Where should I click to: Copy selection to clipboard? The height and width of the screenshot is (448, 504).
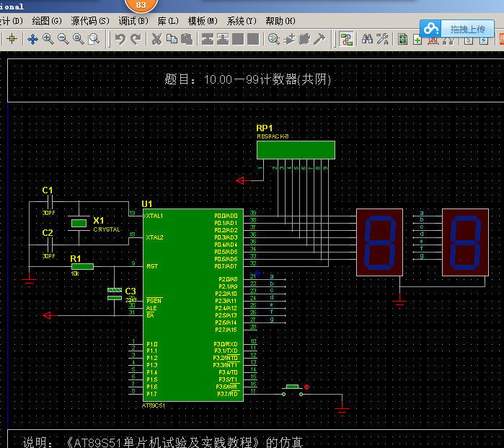[x=172, y=39]
